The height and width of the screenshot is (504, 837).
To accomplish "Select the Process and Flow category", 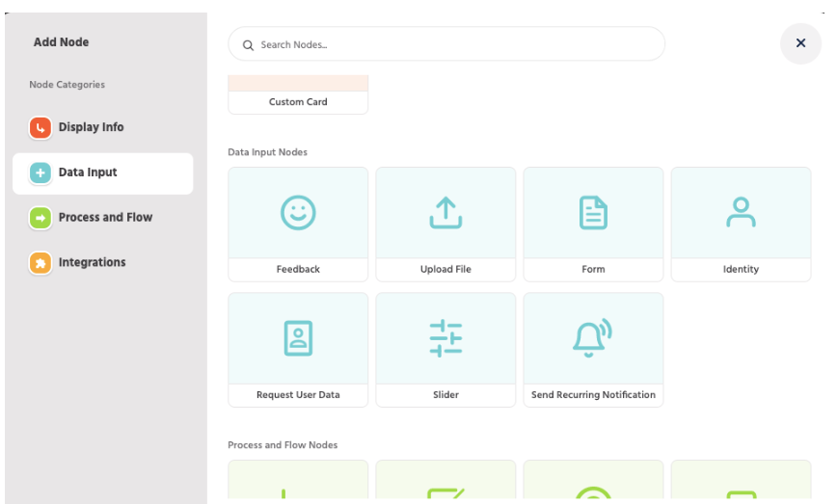I will point(105,218).
